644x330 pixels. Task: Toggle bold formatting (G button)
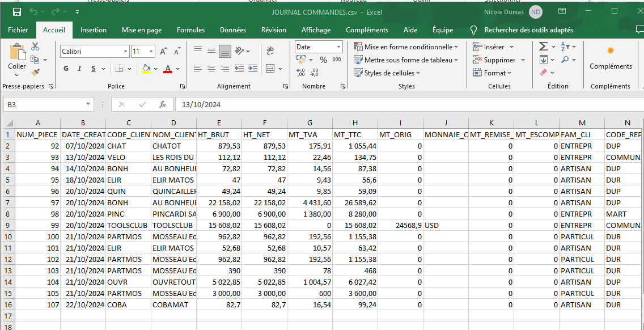pos(66,69)
